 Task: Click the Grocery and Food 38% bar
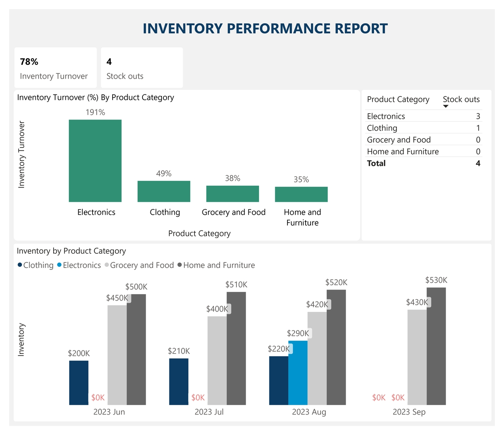pos(232,194)
